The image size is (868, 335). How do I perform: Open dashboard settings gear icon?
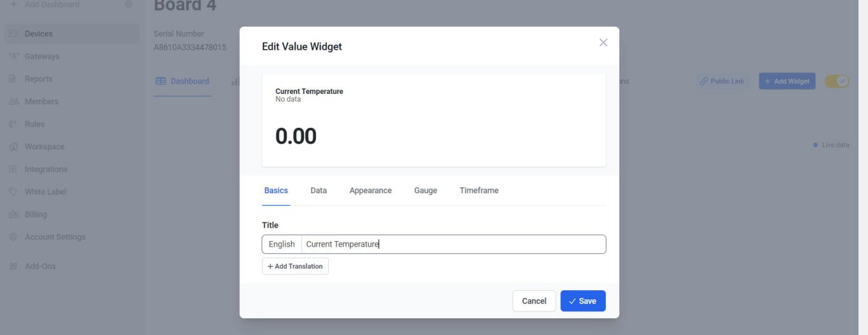(x=129, y=4)
